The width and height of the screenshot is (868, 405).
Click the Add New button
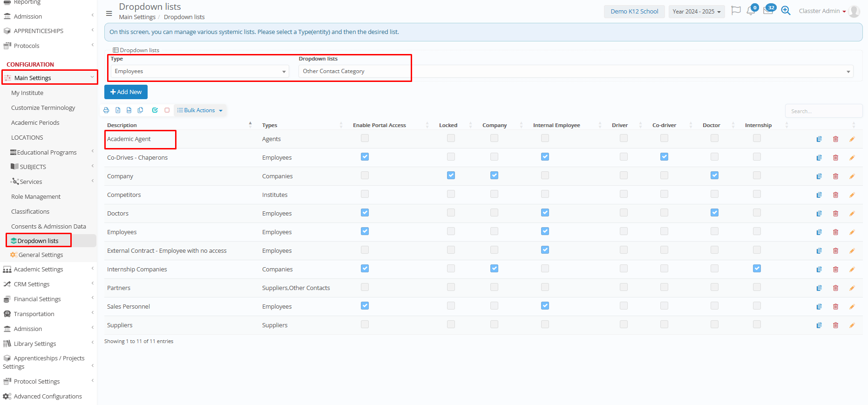tap(126, 92)
